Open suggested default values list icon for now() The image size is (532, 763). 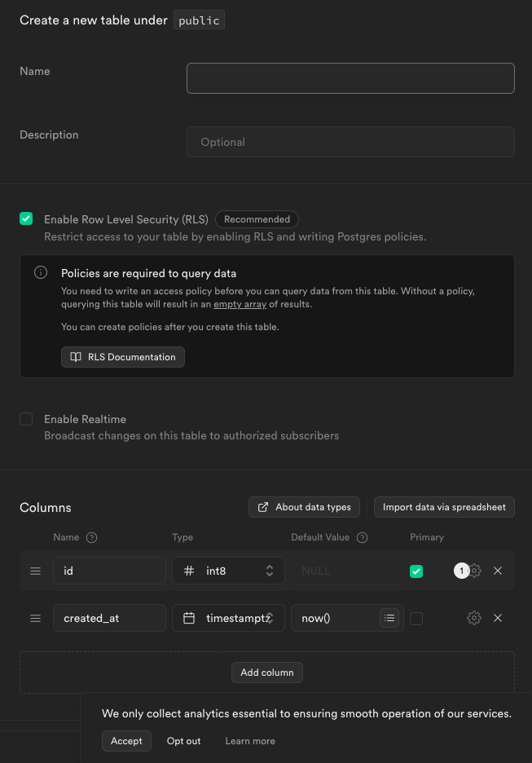pos(389,618)
